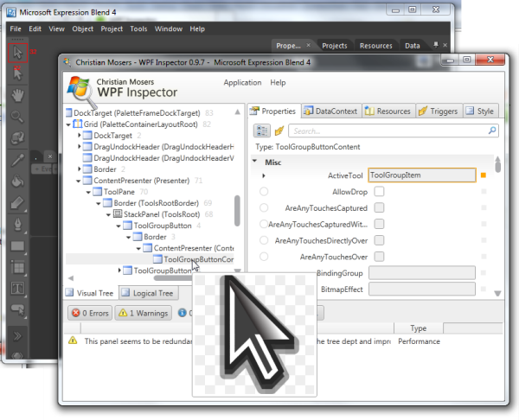Select the TextBlock tool in Blend
The width and height of the screenshot is (519, 420).
[17, 289]
